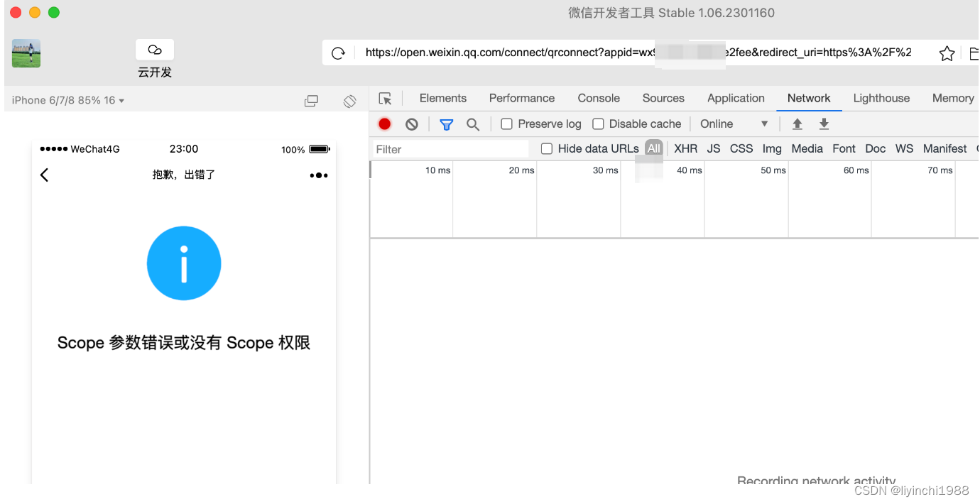Open the 云开发 cloud development icon
Viewport: 980px width, 504px height.
pos(155,50)
